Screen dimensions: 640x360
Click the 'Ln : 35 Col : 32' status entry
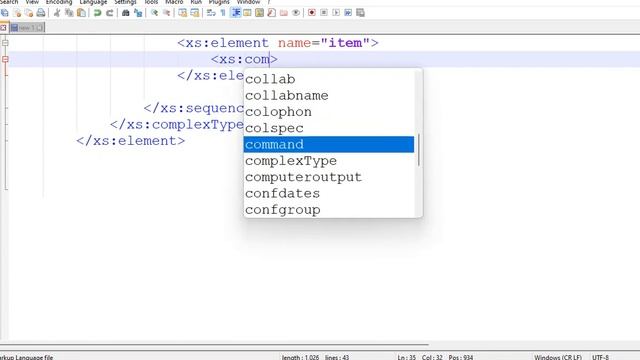coord(420,357)
